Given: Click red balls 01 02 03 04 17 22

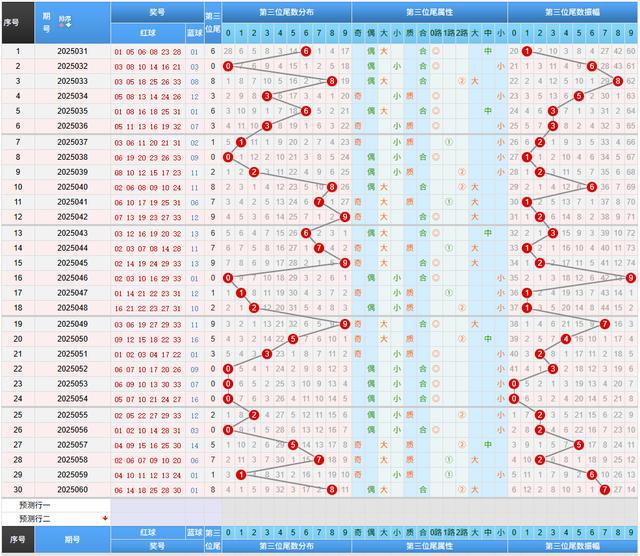Looking at the screenshot, I should tap(148, 355).
